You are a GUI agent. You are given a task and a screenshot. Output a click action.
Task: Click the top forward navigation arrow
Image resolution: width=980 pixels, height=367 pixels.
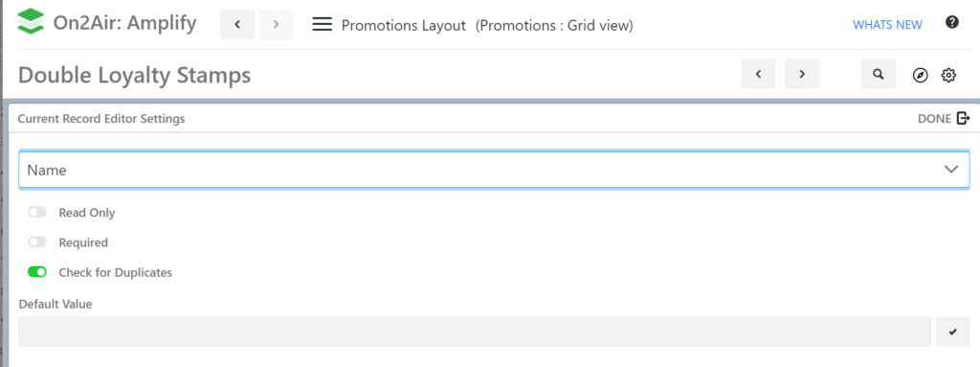click(x=277, y=25)
